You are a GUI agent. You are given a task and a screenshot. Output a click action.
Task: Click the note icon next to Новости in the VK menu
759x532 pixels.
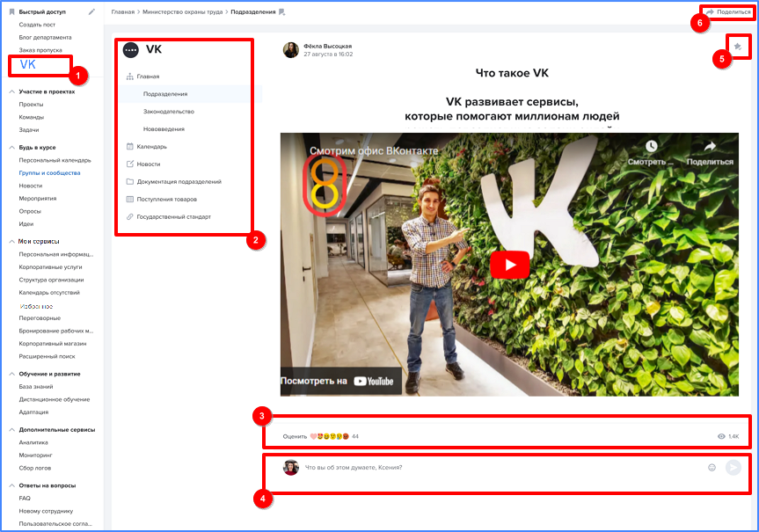click(130, 164)
